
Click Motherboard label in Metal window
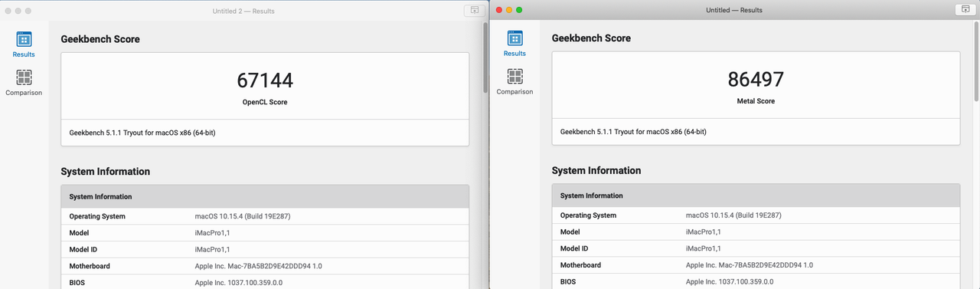pos(580,265)
